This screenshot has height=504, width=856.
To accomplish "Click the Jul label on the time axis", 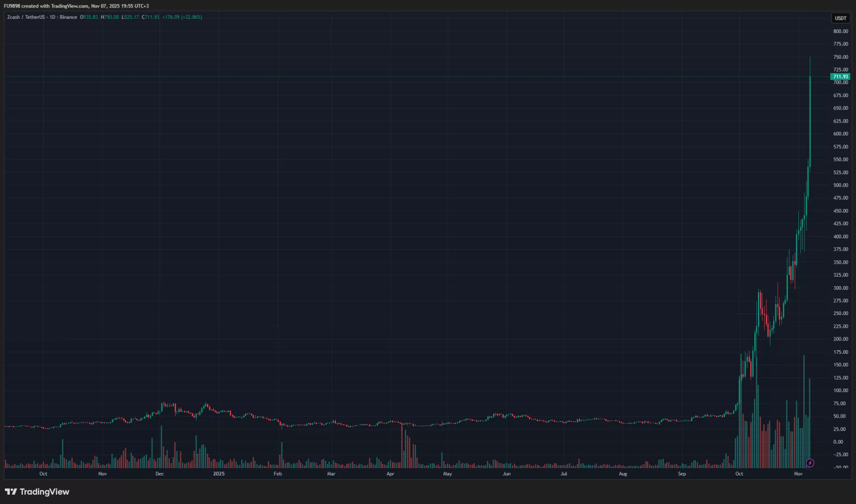I will click(564, 474).
